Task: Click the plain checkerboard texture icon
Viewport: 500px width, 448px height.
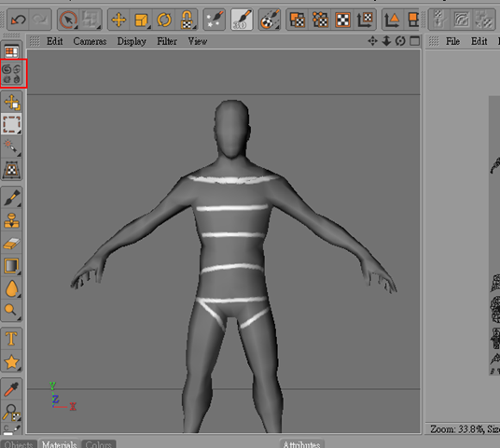Action: (343, 21)
